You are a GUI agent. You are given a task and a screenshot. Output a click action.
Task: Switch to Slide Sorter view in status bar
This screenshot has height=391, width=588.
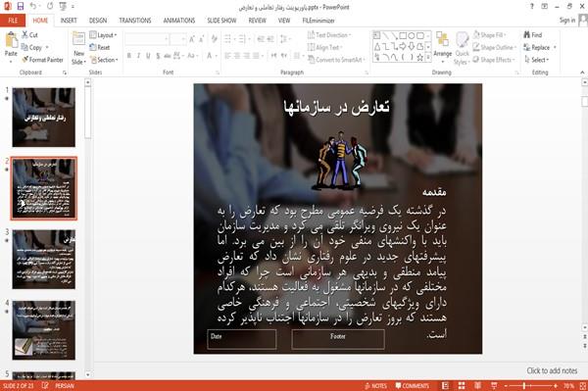[462, 386]
